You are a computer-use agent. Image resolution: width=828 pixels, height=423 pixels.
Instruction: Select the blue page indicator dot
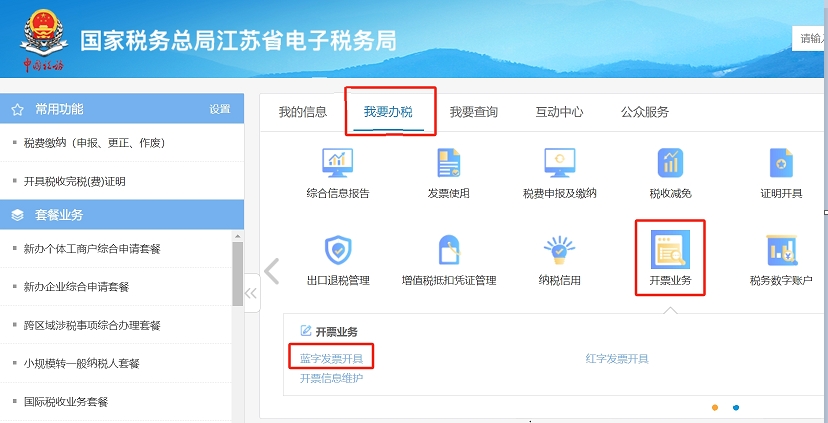736,408
